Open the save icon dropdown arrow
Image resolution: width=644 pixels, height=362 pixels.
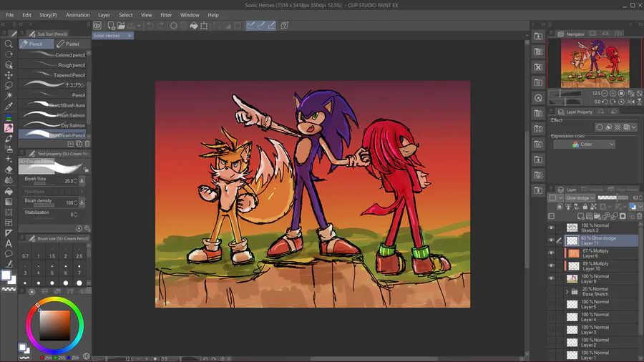coord(139,26)
